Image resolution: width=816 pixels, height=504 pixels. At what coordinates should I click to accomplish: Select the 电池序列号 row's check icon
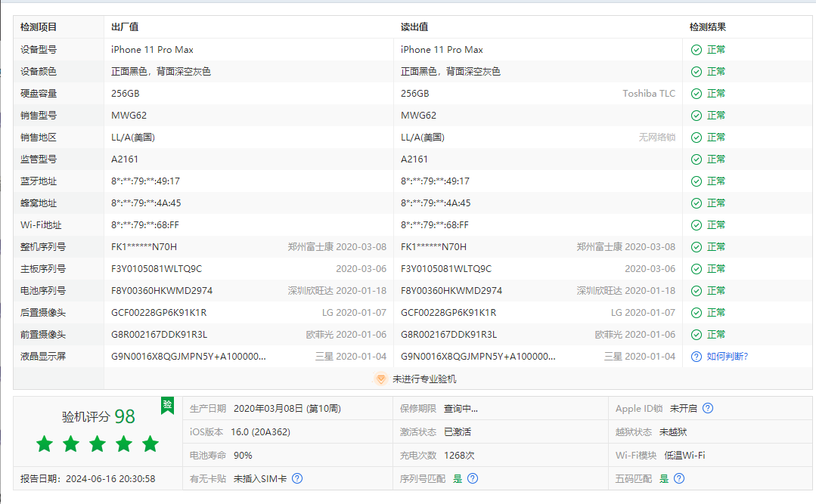pos(697,291)
